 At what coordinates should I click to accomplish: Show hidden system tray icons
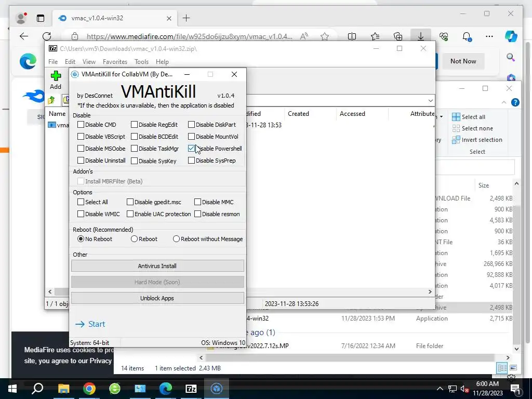pyautogui.click(x=440, y=389)
